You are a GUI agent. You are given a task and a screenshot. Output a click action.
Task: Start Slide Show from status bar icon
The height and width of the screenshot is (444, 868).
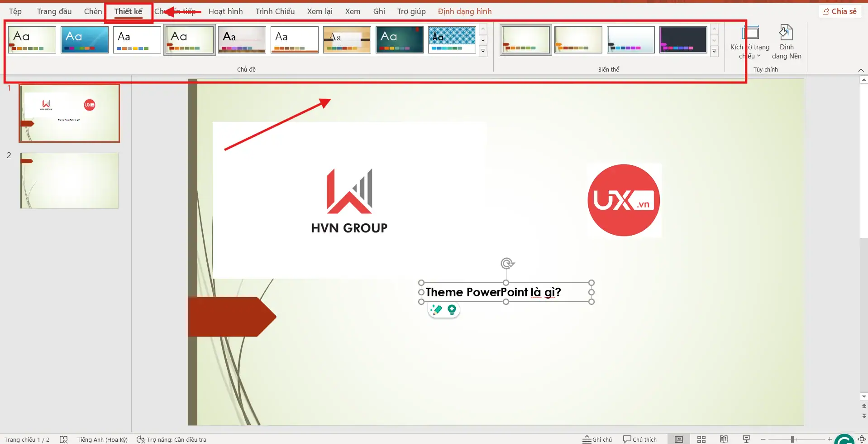click(x=747, y=439)
